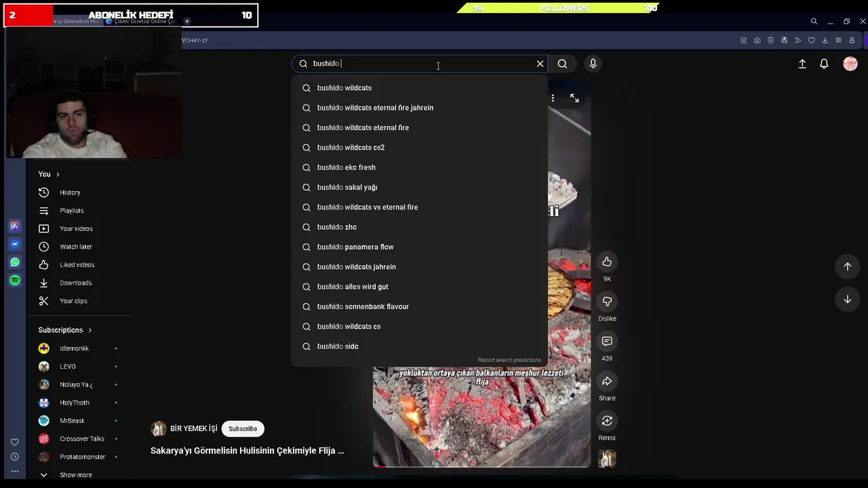This screenshot has width=868, height=488.
Task: Start voice search with the microphone icon
Action: 593,64
